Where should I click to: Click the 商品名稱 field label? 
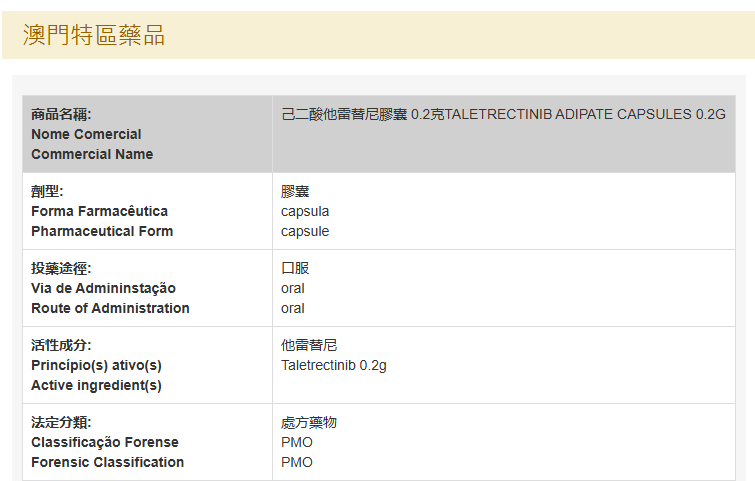point(61,114)
